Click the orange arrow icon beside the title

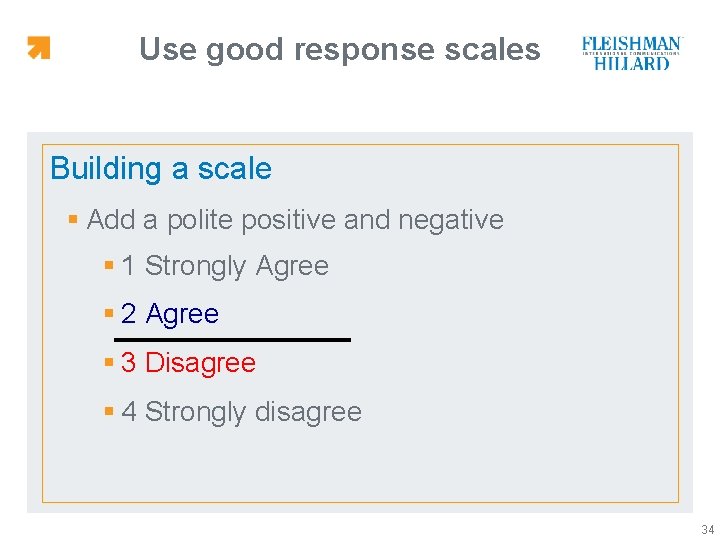[x=38, y=48]
